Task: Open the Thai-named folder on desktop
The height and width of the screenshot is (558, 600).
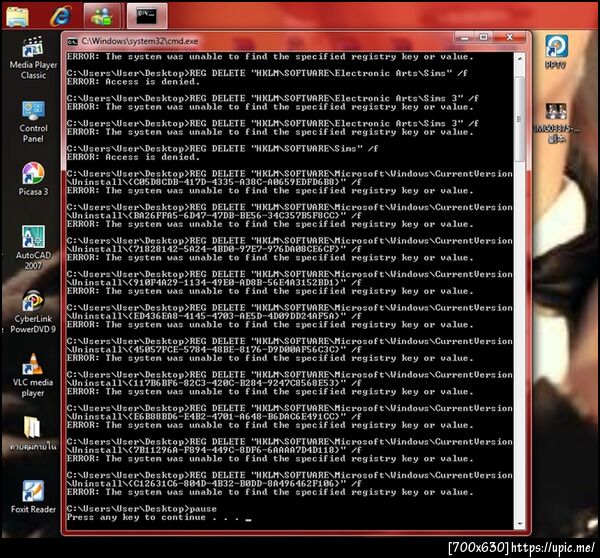Action: tap(33, 433)
